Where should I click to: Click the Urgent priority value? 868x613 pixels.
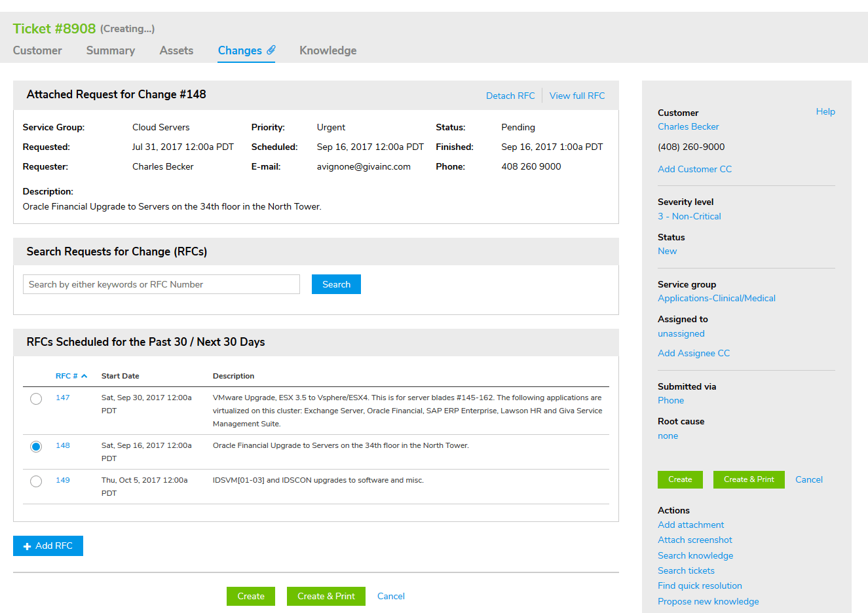pos(331,127)
